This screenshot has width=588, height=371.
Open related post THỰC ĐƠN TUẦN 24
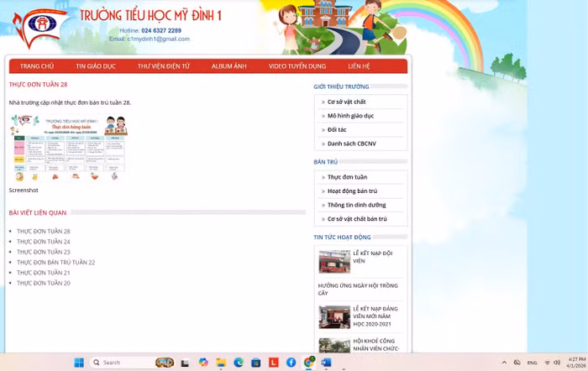[x=44, y=242]
